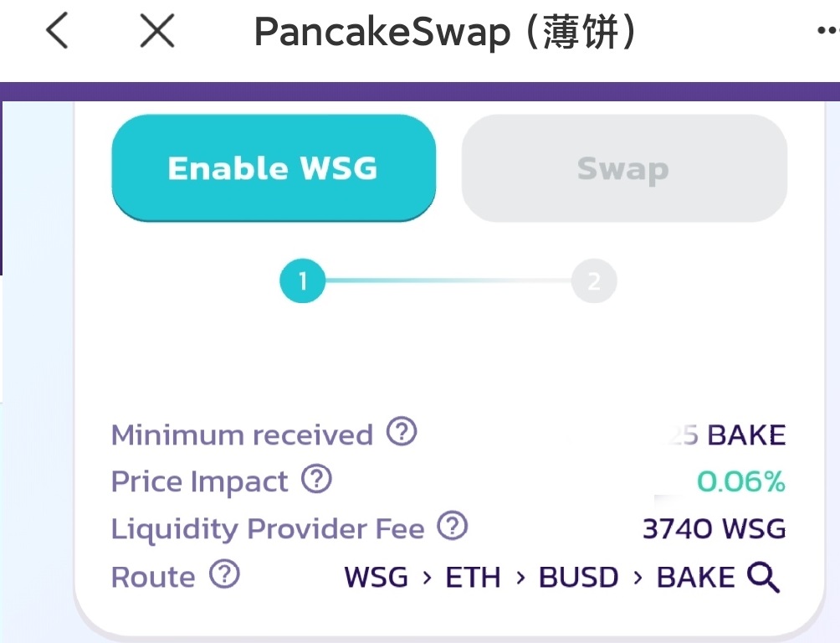
Task: Open the more options ellipsis menu
Action: click(x=827, y=30)
